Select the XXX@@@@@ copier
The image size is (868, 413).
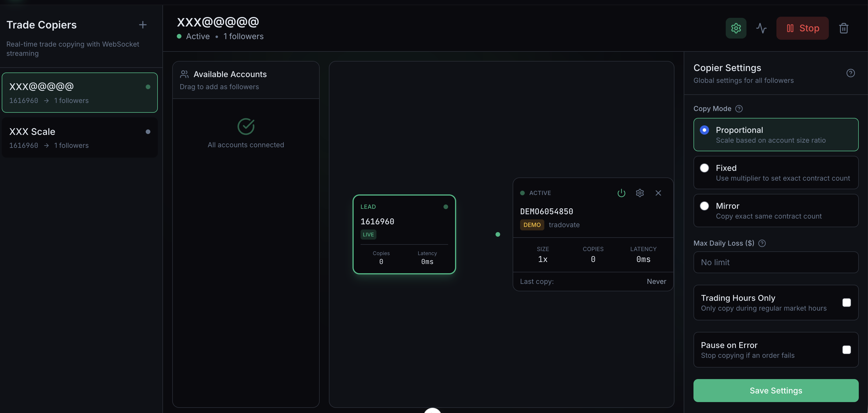point(79,93)
